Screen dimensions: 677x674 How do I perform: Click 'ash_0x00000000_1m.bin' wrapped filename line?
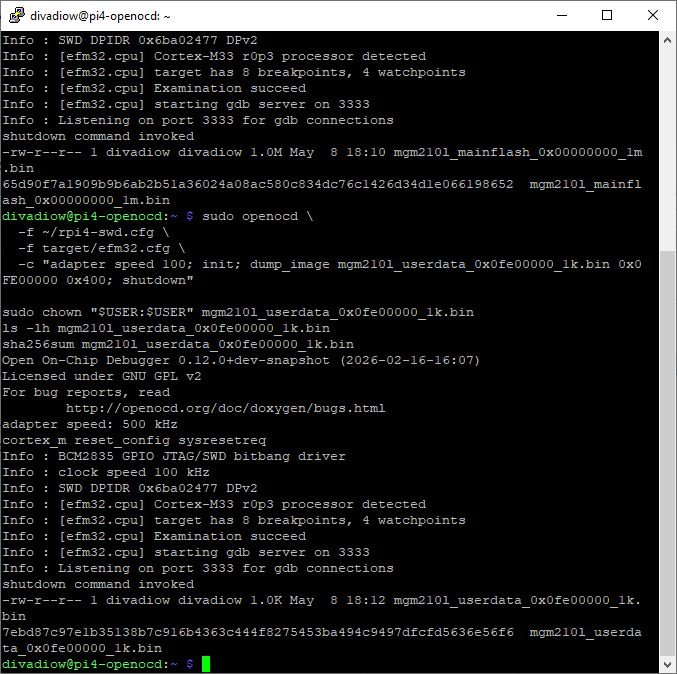pos(86,200)
